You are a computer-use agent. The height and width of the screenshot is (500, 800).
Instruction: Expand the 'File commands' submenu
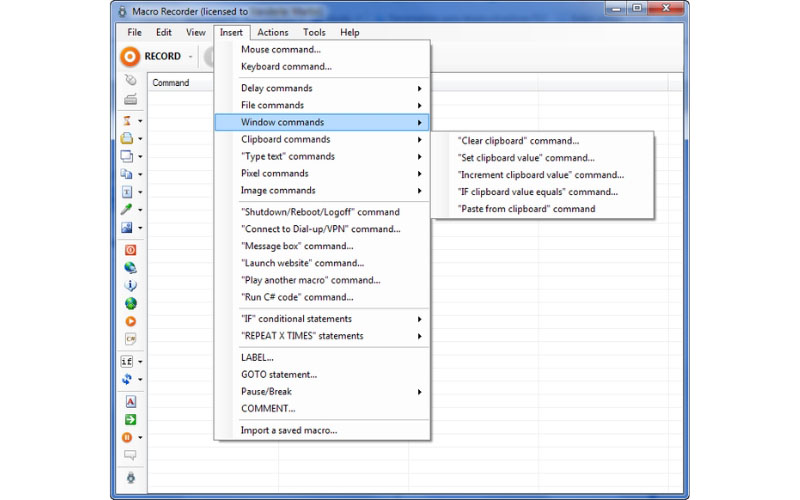[322, 105]
